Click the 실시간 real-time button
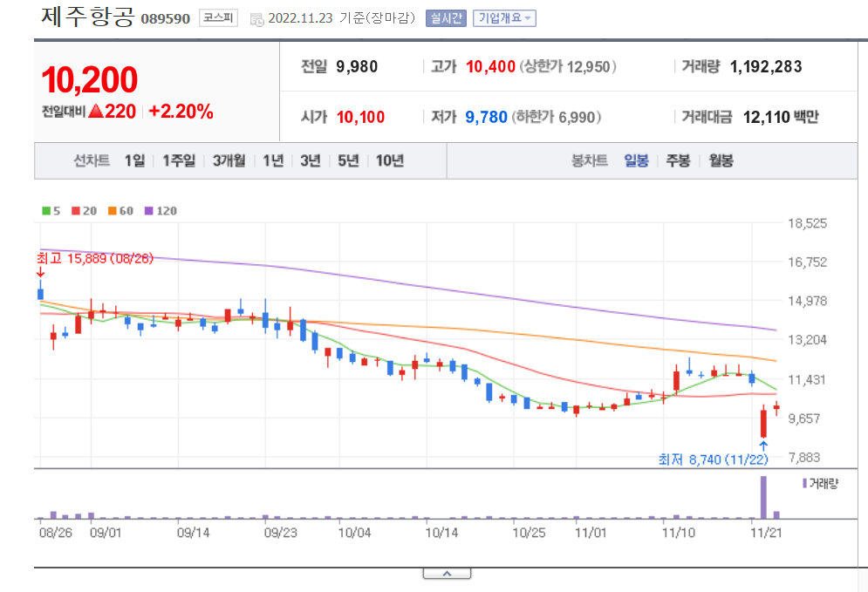This screenshot has width=868, height=592. pos(446,18)
